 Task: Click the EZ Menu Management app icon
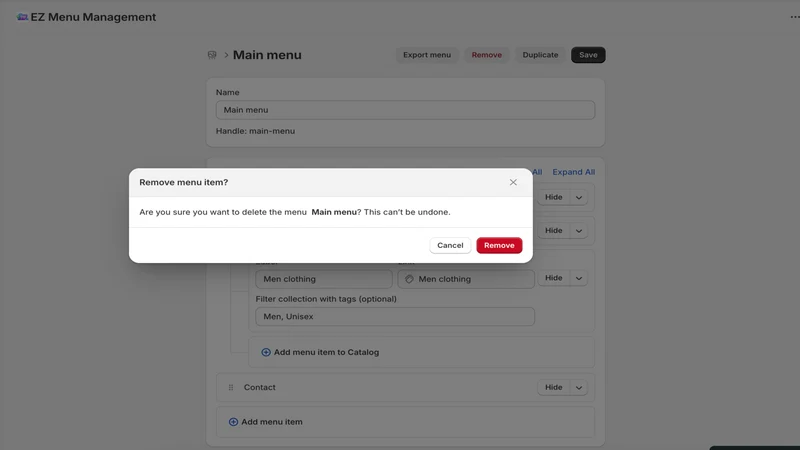[x=22, y=17]
